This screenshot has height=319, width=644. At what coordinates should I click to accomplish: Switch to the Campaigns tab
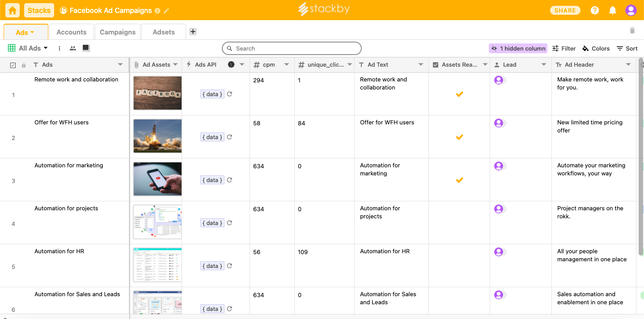pos(118,32)
